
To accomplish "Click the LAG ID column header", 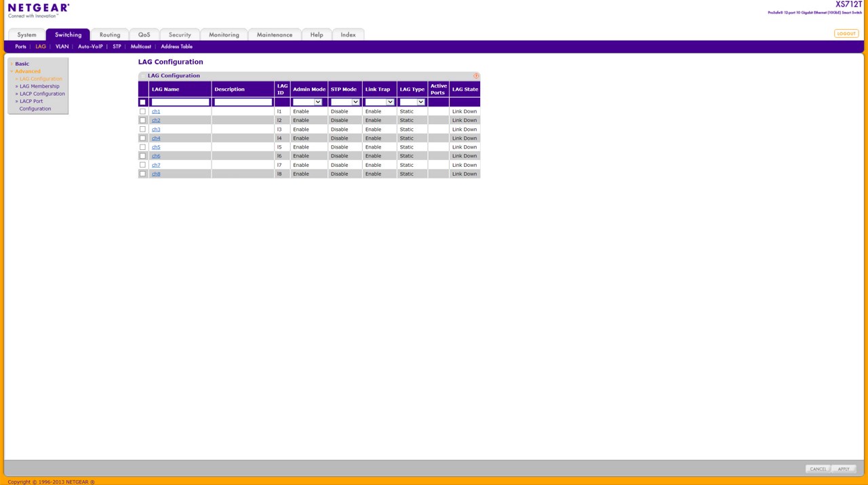I will [282, 89].
